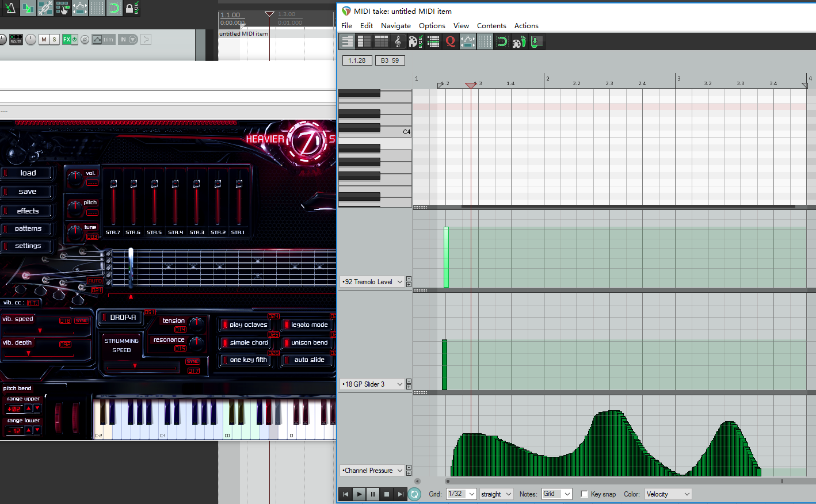The width and height of the screenshot is (816, 504).
Task: Open settings page in guitar plugin
Action: (x=28, y=246)
